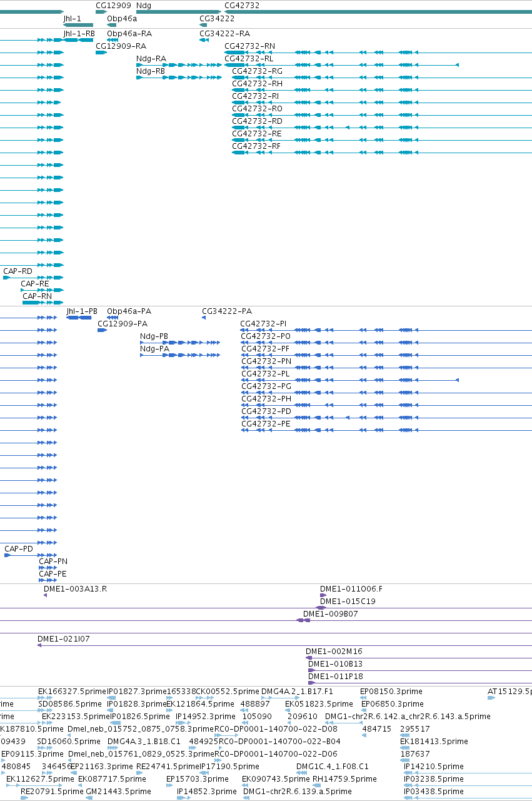Select polypeptide CG12909-PA
The width and height of the screenshot is (532, 801).
(x=123, y=323)
